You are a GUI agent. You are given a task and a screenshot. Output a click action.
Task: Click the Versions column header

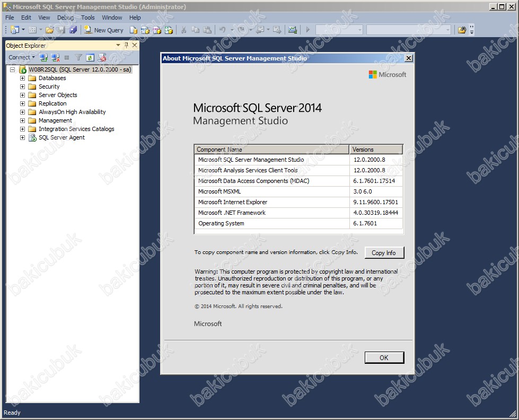pyautogui.click(x=376, y=150)
